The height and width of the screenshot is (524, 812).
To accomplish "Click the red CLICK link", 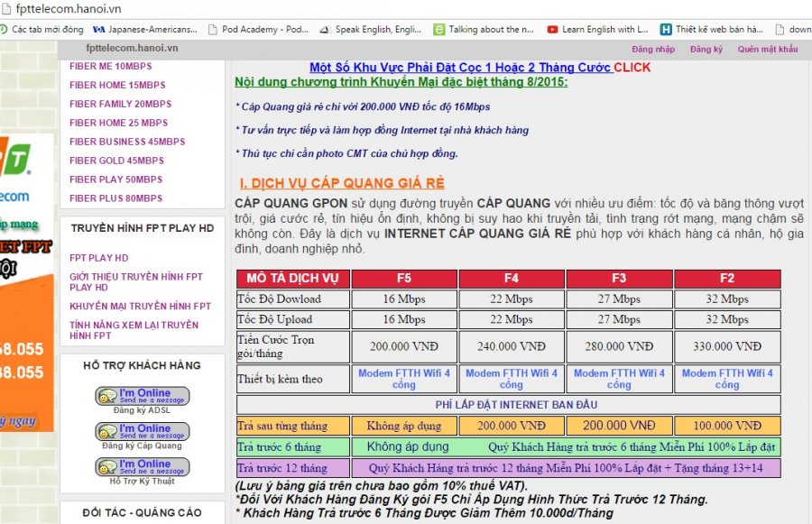I will (632, 68).
